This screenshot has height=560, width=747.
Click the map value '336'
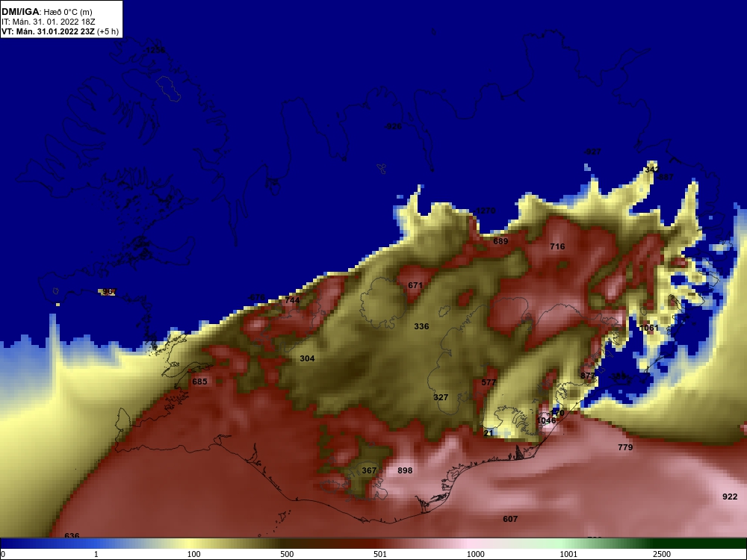click(x=421, y=327)
